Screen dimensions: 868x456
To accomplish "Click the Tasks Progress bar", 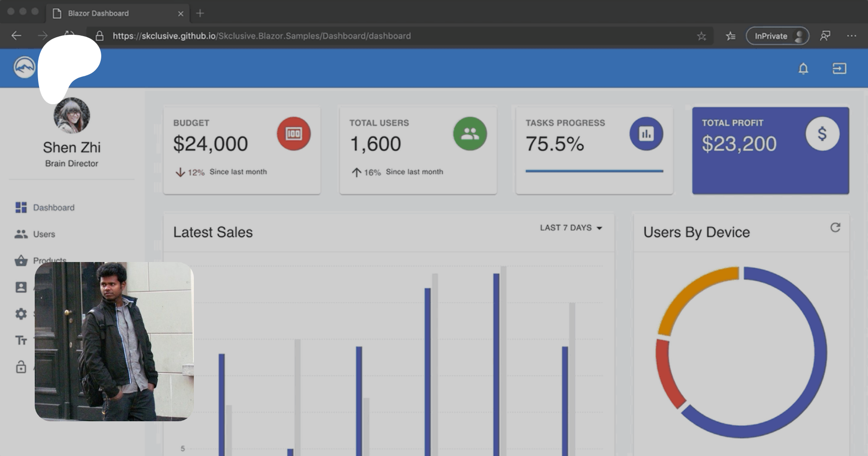I will tap(594, 171).
